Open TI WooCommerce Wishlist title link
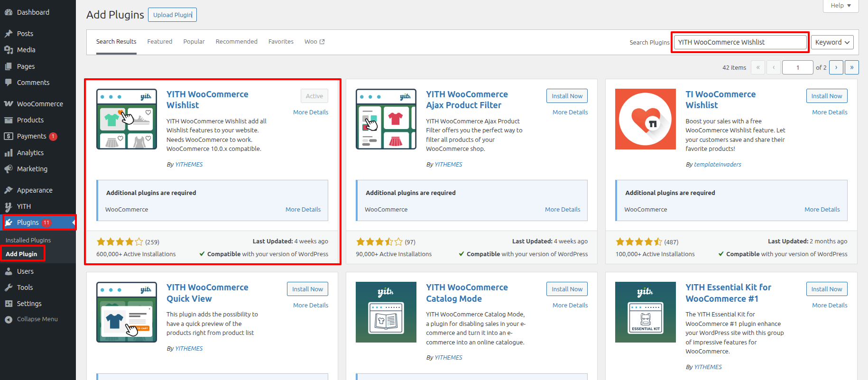Viewport: 868px width, 380px height. tap(720, 100)
